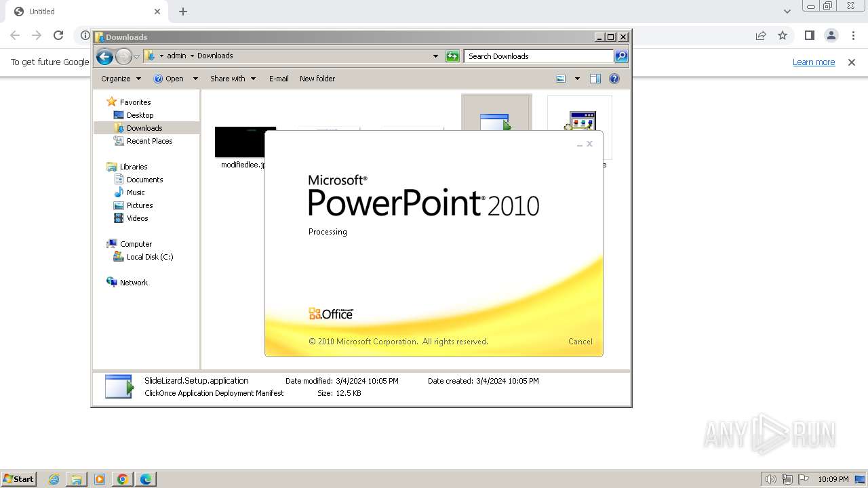Viewport: 868px width, 488px height.
Task: Click the Forward arrow in Downloads window
Action: [123, 56]
